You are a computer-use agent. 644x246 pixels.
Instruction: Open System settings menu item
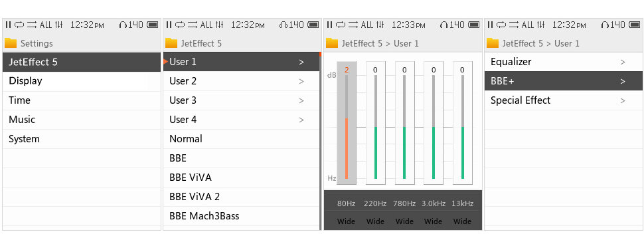tap(82, 139)
